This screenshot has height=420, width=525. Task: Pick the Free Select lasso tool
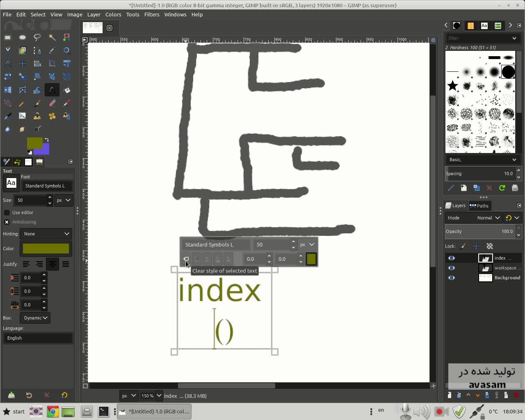click(37, 37)
